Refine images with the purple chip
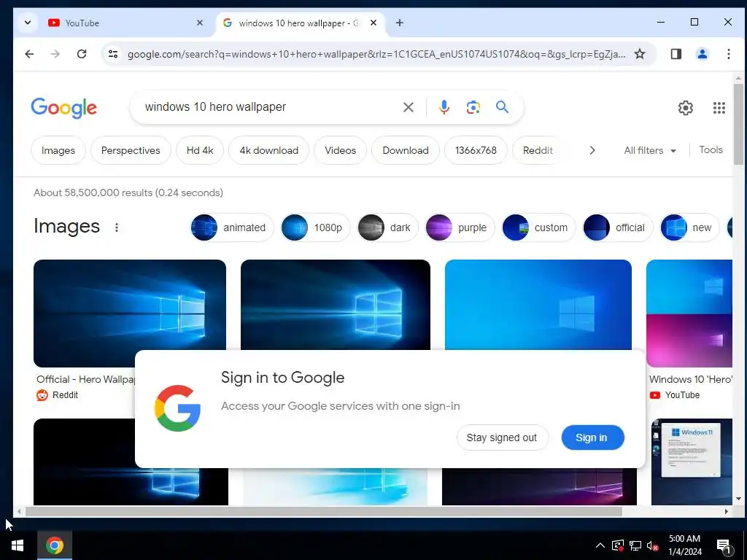 (x=460, y=227)
